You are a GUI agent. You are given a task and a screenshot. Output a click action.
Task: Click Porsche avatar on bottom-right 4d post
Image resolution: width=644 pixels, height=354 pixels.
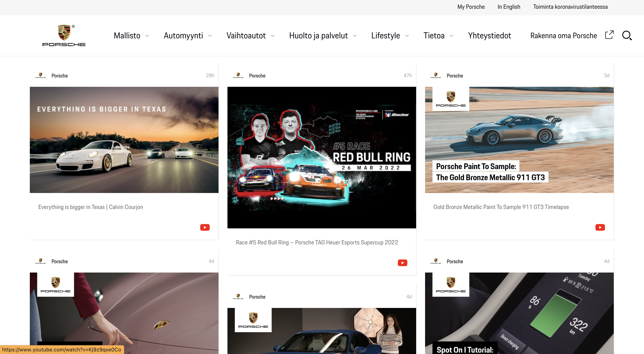coord(436,261)
